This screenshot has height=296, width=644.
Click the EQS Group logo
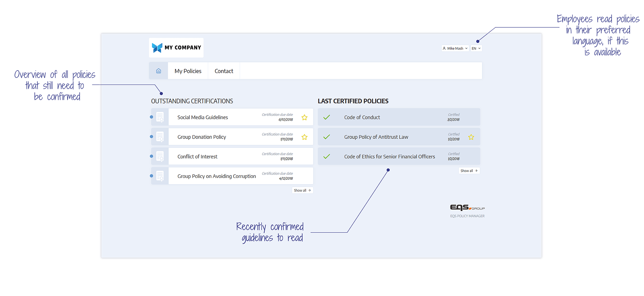tap(467, 207)
